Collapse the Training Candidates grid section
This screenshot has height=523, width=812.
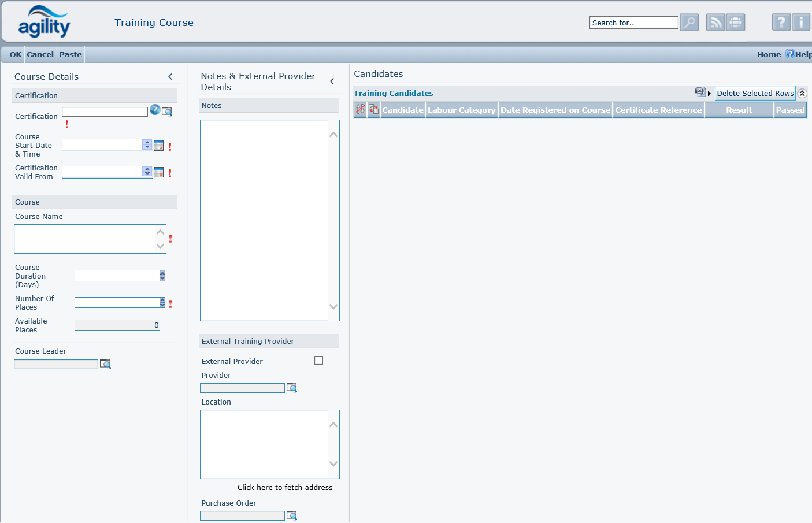point(802,94)
